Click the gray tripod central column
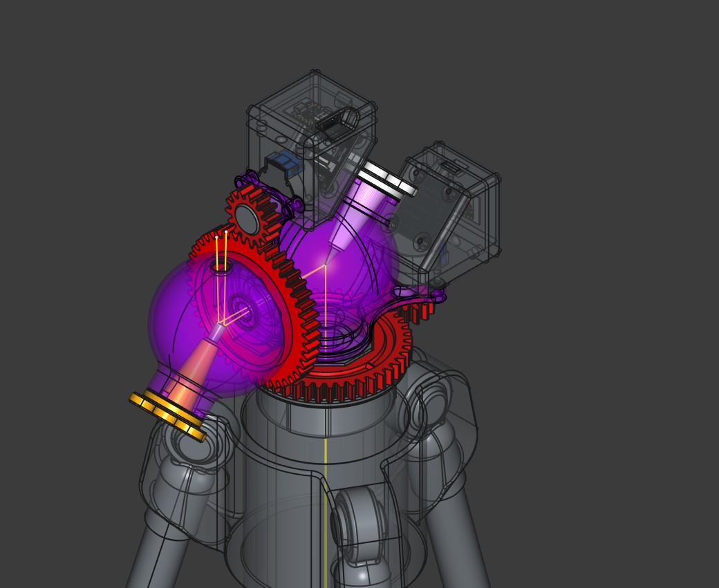This screenshot has height=588, width=719. (326, 458)
